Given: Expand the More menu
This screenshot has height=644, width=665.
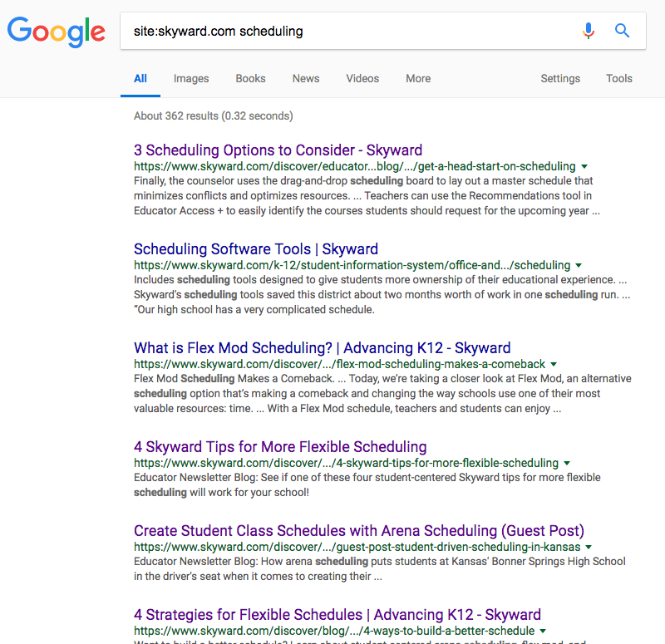Looking at the screenshot, I should pyautogui.click(x=418, y=78).
